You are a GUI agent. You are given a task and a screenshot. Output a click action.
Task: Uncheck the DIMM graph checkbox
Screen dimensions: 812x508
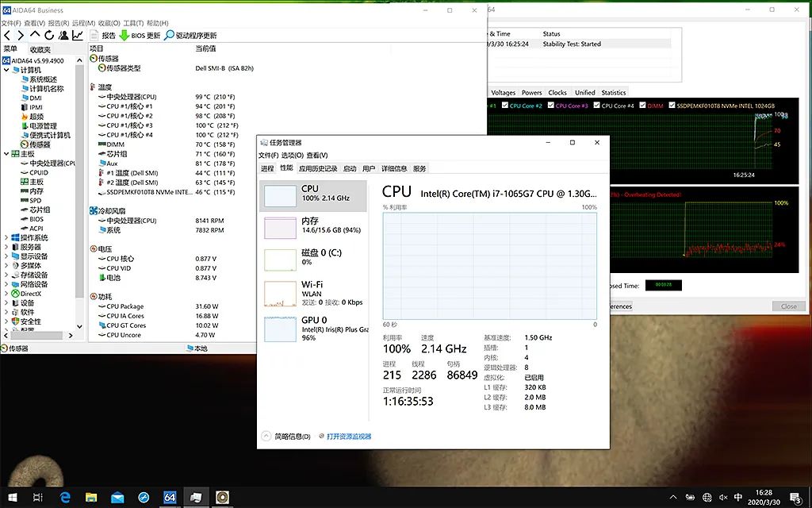[642, 106]
